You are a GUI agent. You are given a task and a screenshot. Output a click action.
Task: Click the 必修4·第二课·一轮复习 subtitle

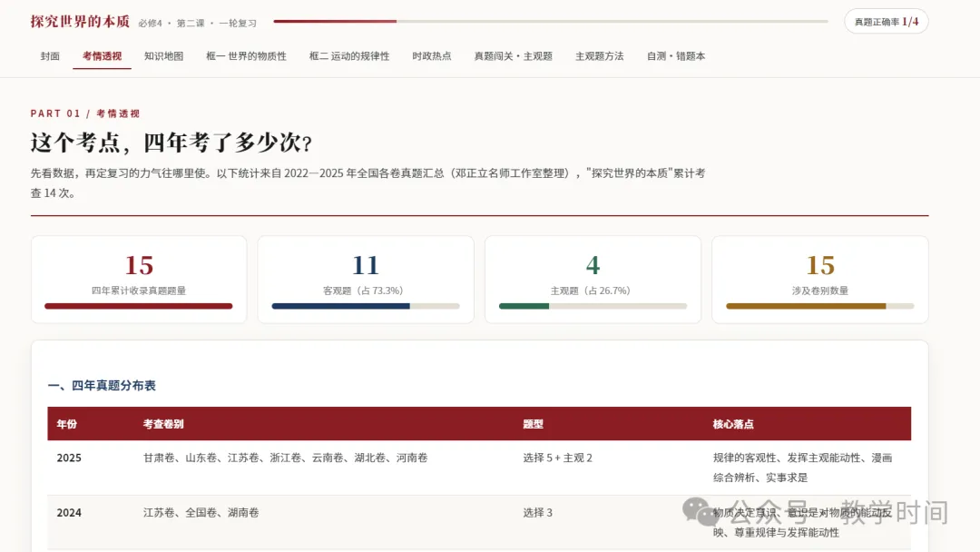198,23
